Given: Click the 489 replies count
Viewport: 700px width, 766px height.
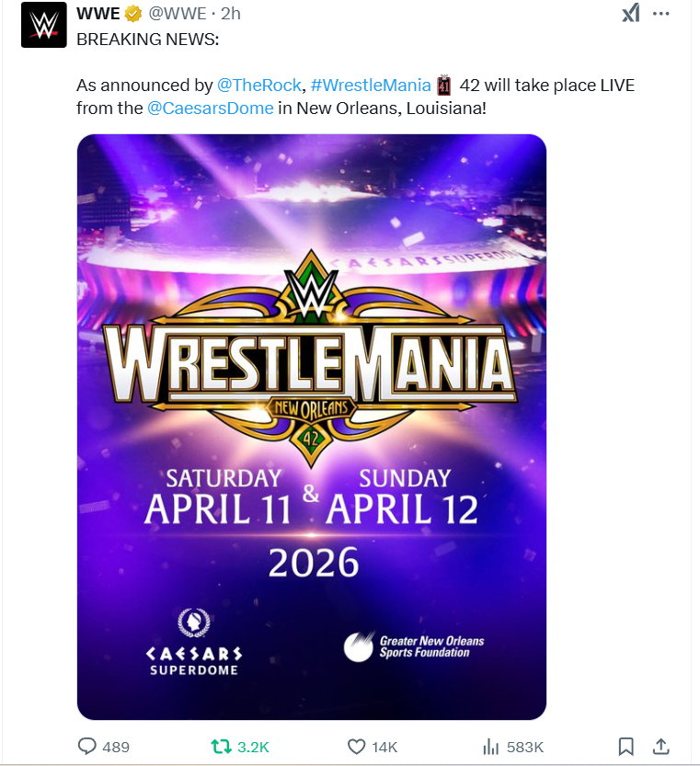Looking at the screenshot, I should (116, 746).
